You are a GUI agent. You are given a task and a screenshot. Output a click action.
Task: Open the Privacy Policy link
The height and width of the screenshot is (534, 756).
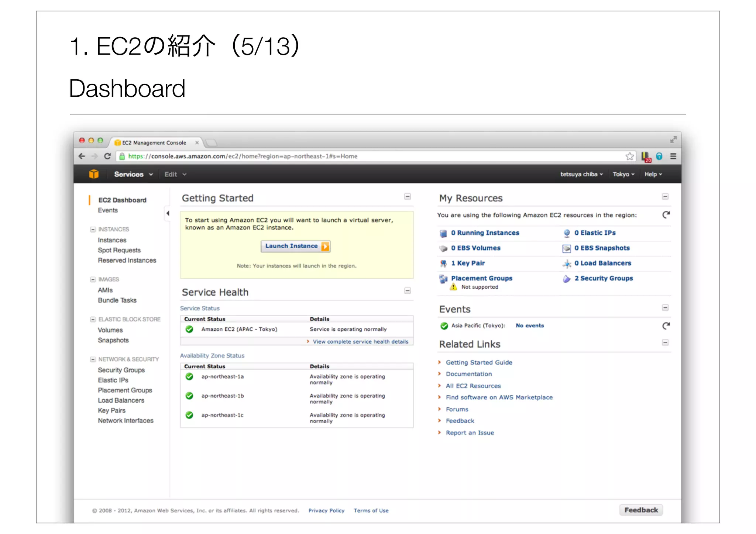tap(326, 511)
